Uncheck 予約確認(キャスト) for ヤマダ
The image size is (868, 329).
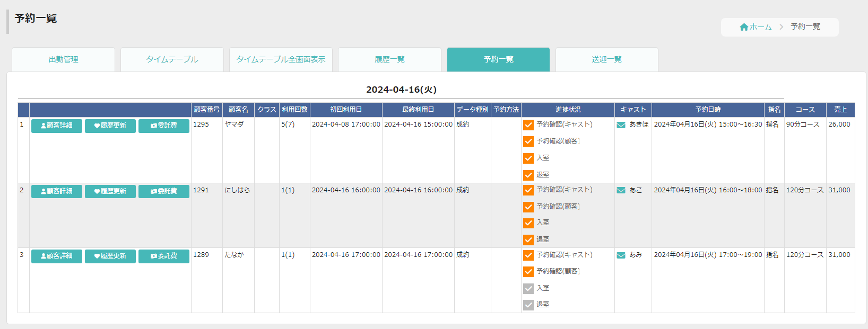528,125
